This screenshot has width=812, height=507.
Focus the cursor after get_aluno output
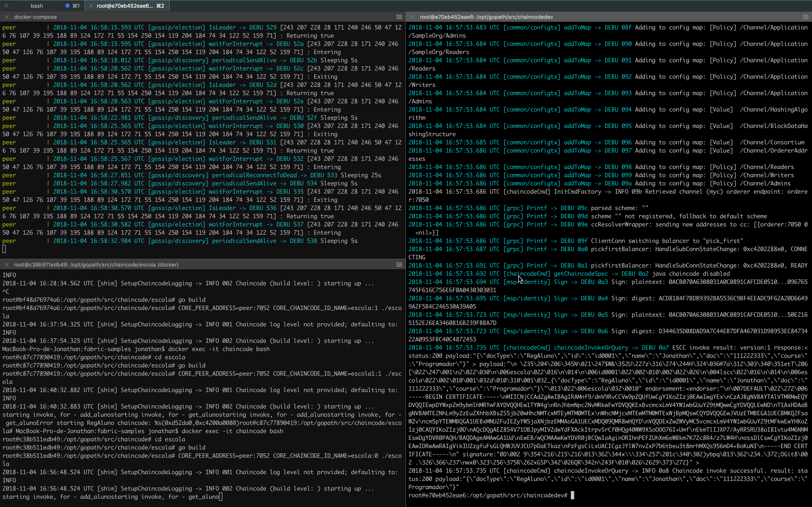point(220,497)
